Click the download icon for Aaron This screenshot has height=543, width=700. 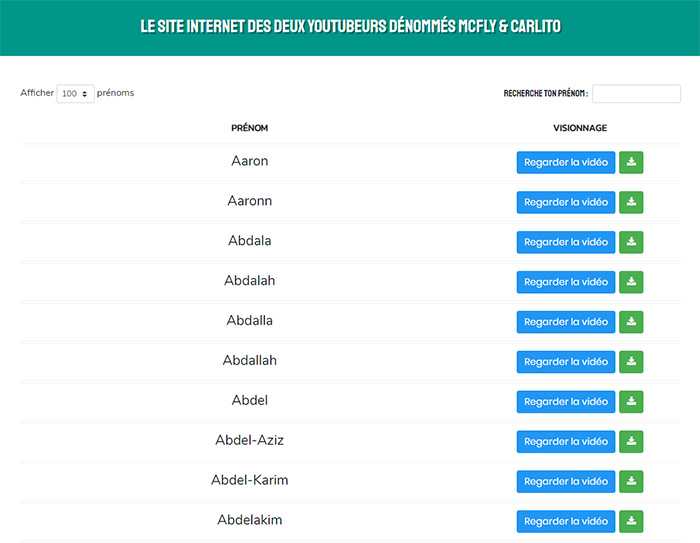[631, 162]
